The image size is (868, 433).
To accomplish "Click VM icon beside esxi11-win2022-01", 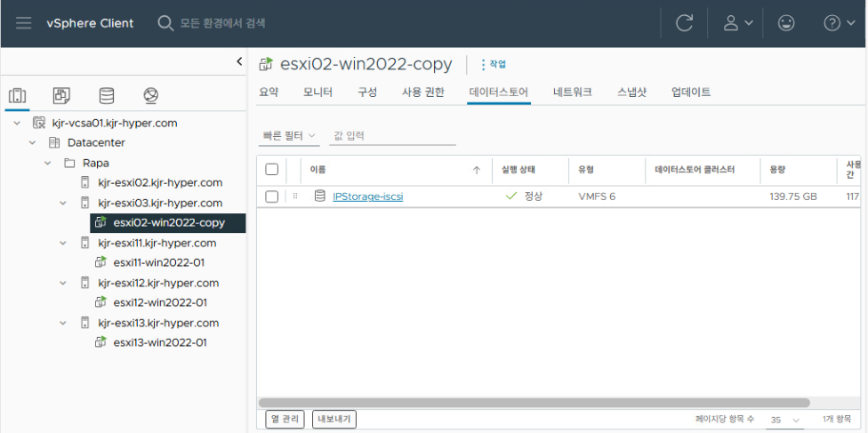I will (x=100, y=262).
